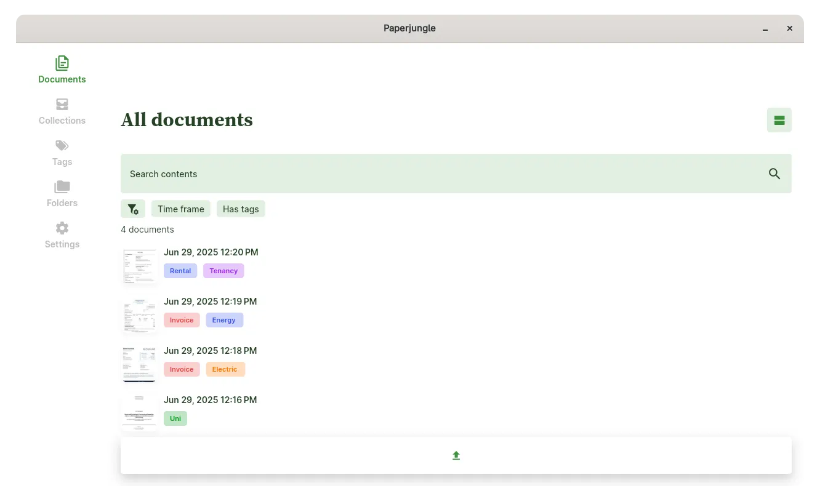This screenshot has height=504, width=820.
Task: Click the Settings label in the sidebar
Action: (62, 244)
